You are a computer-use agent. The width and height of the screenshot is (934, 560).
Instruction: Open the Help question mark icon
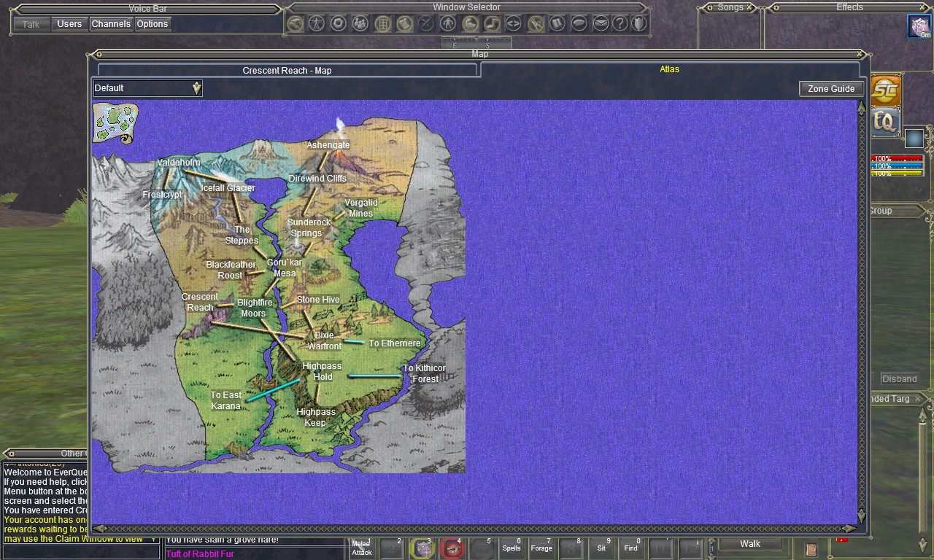point(620,23)
